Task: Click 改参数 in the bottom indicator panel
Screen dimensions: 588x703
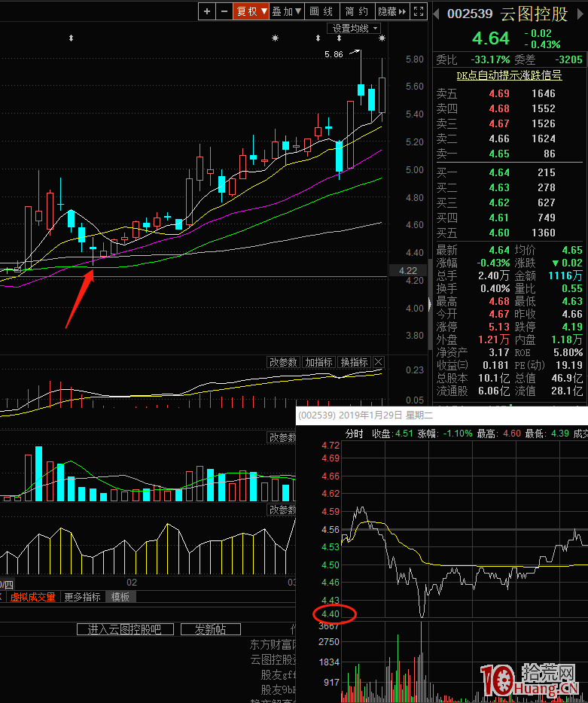Action: coord(282,510)
